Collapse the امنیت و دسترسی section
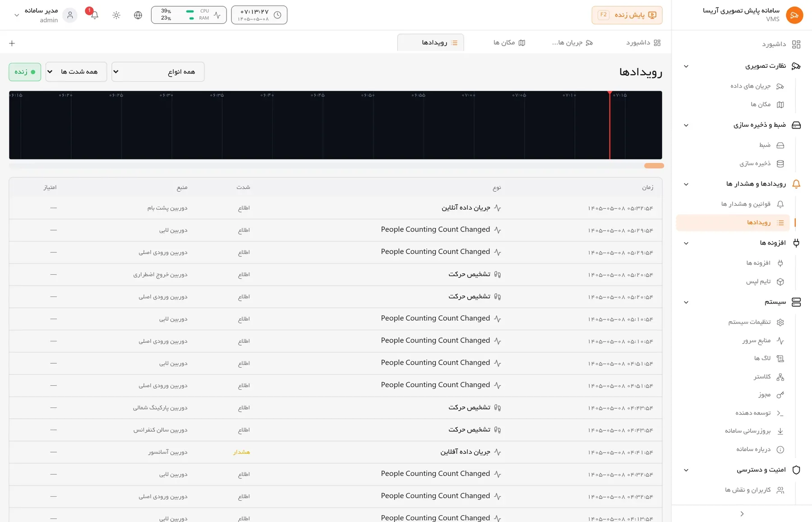 tap(686, 470)
